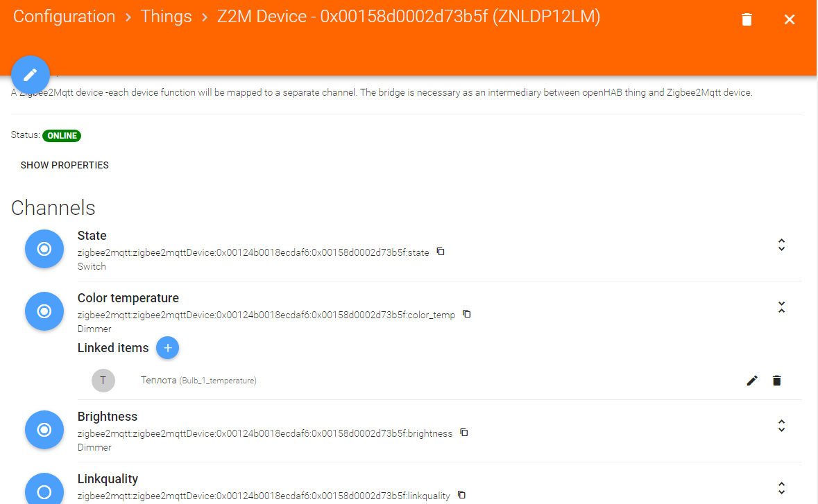The height and width of the screenshot is (504, 818).
Task: Go to Configuration in the breadcrumb
Action: tap(64, 17)
